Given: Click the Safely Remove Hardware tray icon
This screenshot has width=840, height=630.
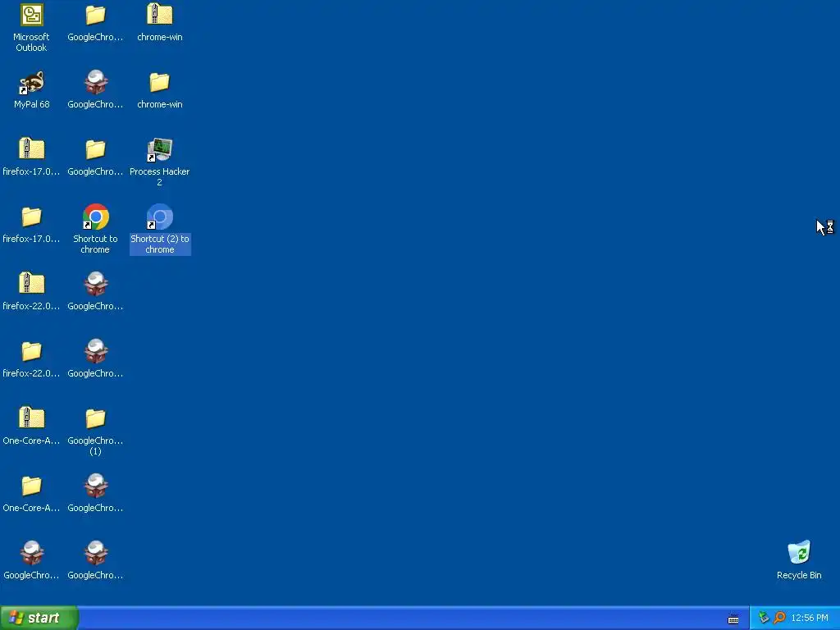Looking at the screenshot, I should (764, 618).
